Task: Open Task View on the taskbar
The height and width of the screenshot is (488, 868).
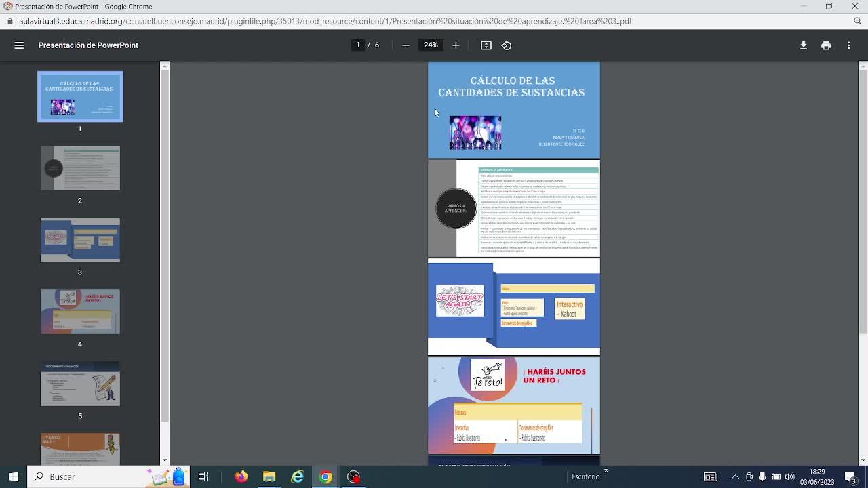Action: tap(203, 476)
